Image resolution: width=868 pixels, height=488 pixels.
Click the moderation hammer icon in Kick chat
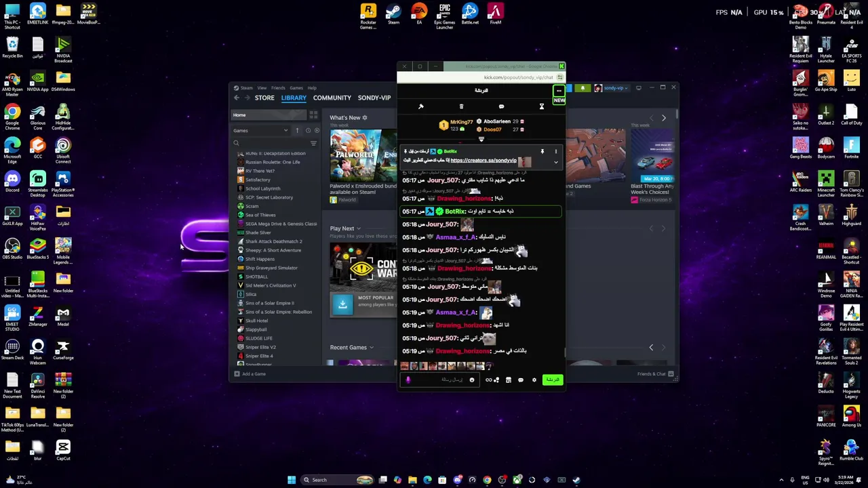click(420, 106)
